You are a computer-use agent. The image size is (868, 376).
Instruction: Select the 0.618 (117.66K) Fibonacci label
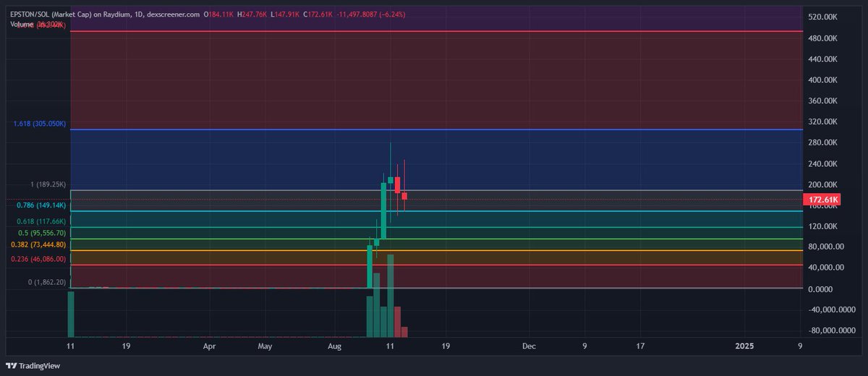point(42,221)
